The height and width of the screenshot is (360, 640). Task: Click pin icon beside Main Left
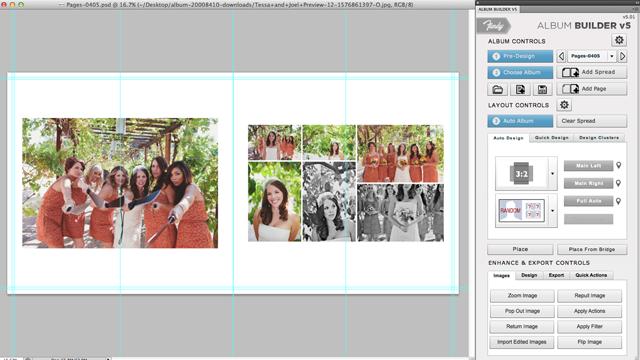click(x=619, y=165)
